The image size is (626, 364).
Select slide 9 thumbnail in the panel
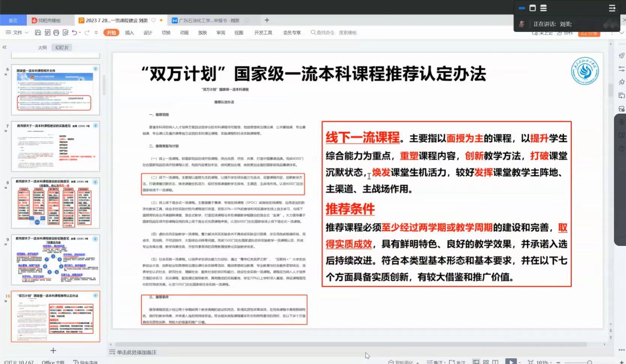tap(56, 260)
